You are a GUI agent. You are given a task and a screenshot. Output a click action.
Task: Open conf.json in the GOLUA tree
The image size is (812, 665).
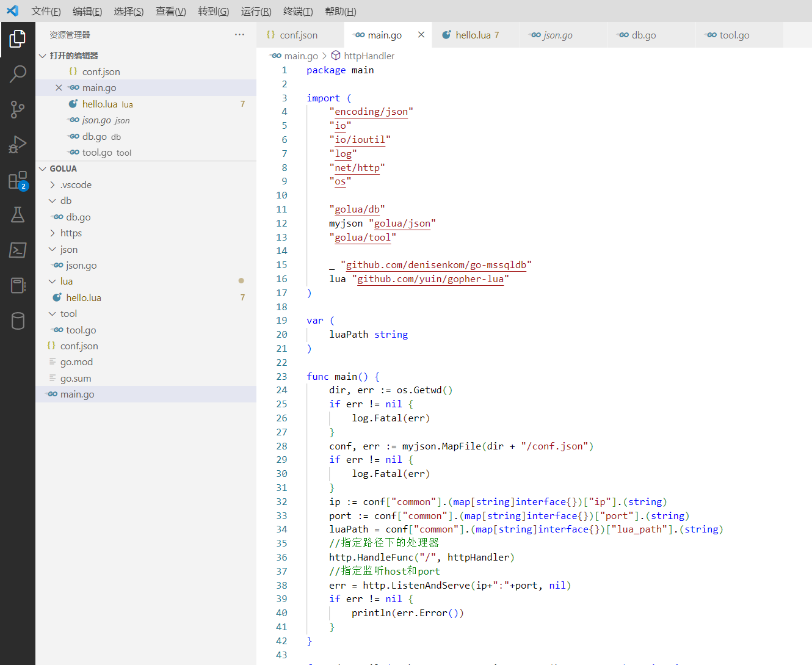tap(146, 346)
